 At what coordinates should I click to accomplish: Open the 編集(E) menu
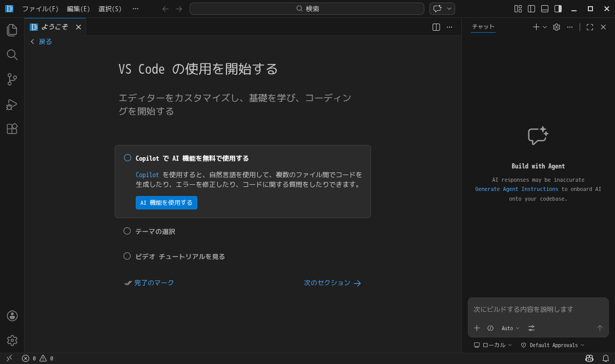[78, 9]
